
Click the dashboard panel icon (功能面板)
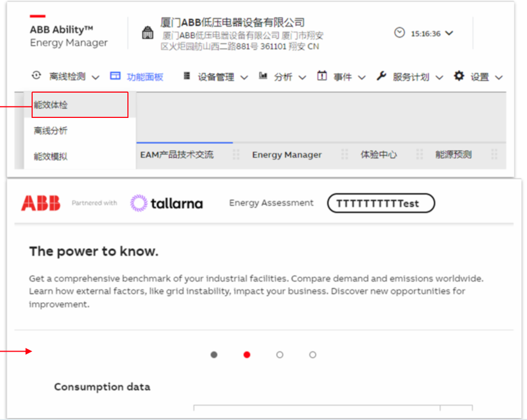(x=115, y=76)
